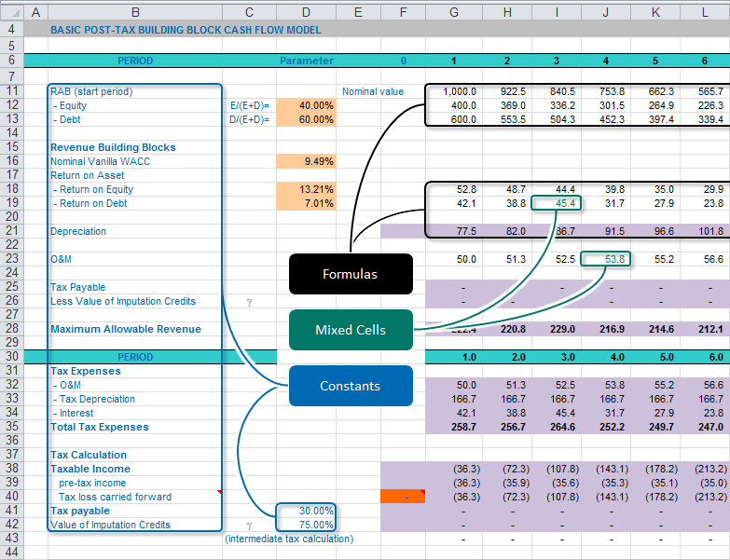The image size is (730, 560).
Task: Click the black Formulas callout box
Action: tap(351, 274)
